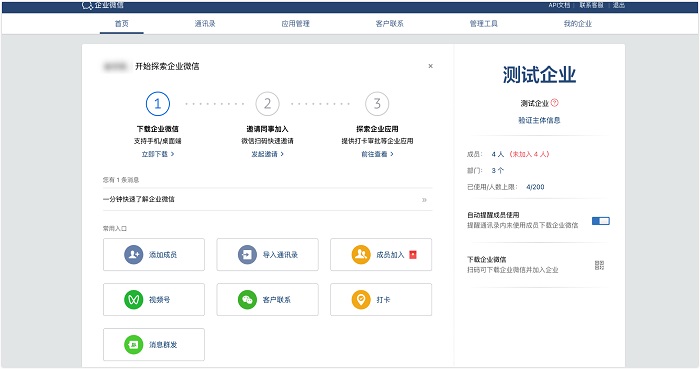Open the 客户联系 navigation tab
Screen dimensions: 700x369
[390, 24]
